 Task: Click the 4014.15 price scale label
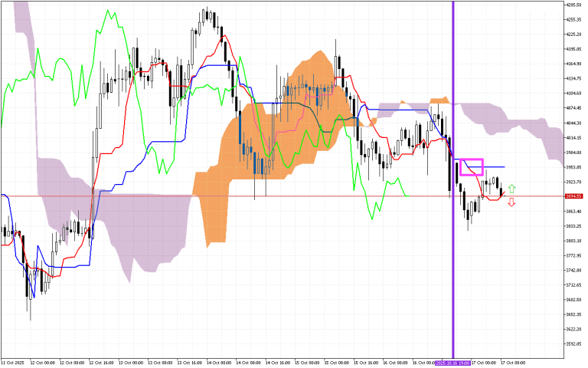click(x=573, y=137)
